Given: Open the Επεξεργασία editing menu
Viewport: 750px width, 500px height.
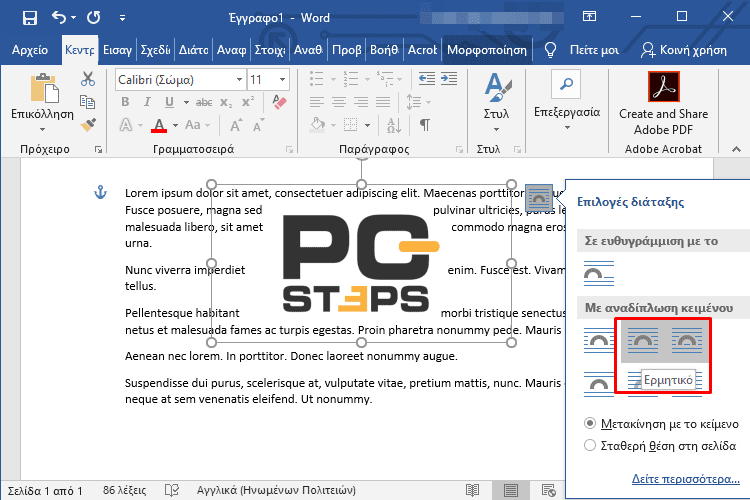Looking at the screenshot, I should point(567,101).
